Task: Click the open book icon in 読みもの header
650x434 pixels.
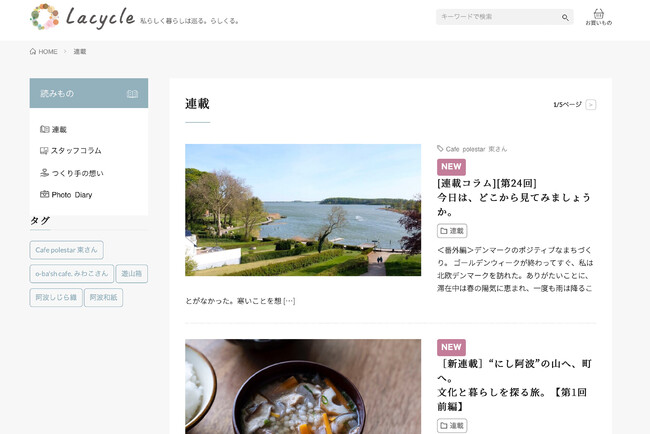Action: pos(132,93)
